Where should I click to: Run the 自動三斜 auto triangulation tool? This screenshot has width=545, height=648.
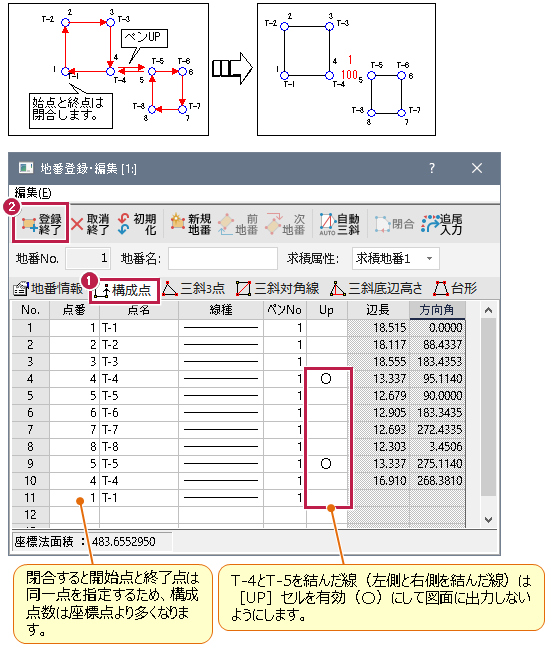(338, 224)
